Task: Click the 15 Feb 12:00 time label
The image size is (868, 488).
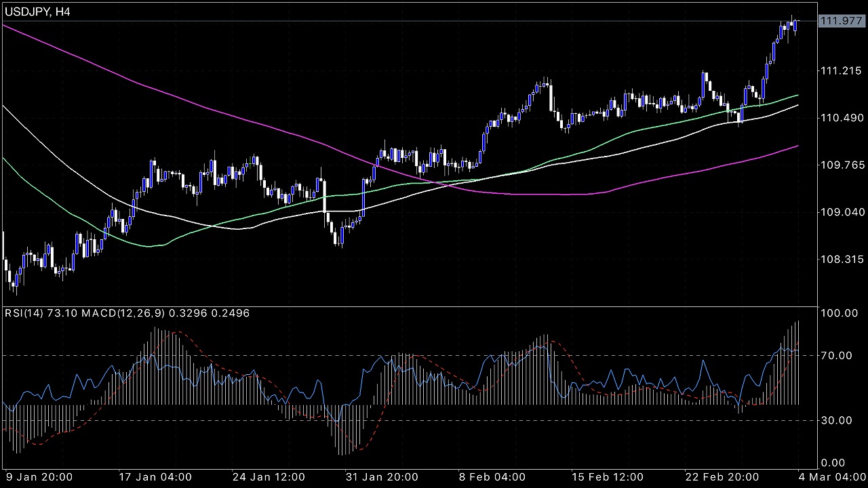Action: (605, 476)
